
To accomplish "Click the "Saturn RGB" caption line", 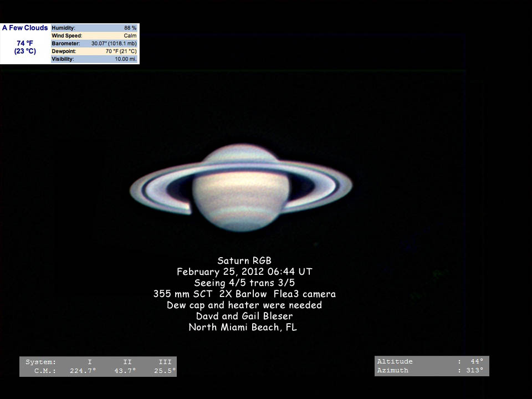I will point(244,260).
